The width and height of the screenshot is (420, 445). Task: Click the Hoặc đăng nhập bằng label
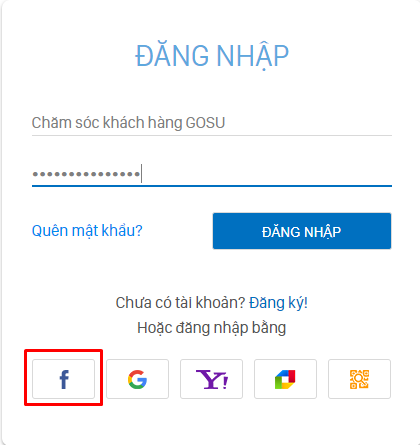click(x=212, y=328)
